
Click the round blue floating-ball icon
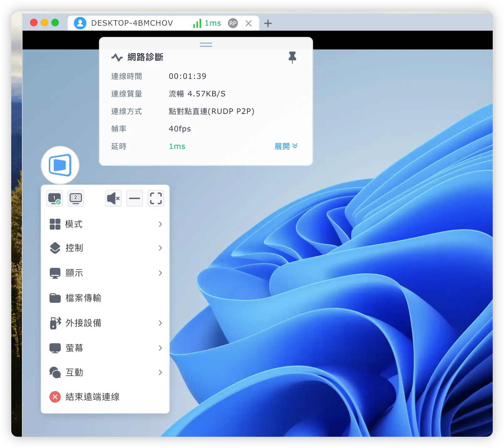tap(60, 165)
